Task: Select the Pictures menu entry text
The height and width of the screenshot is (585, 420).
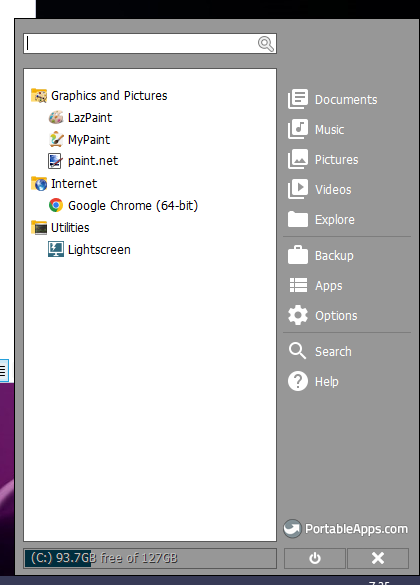Action: tap(336, 160)
